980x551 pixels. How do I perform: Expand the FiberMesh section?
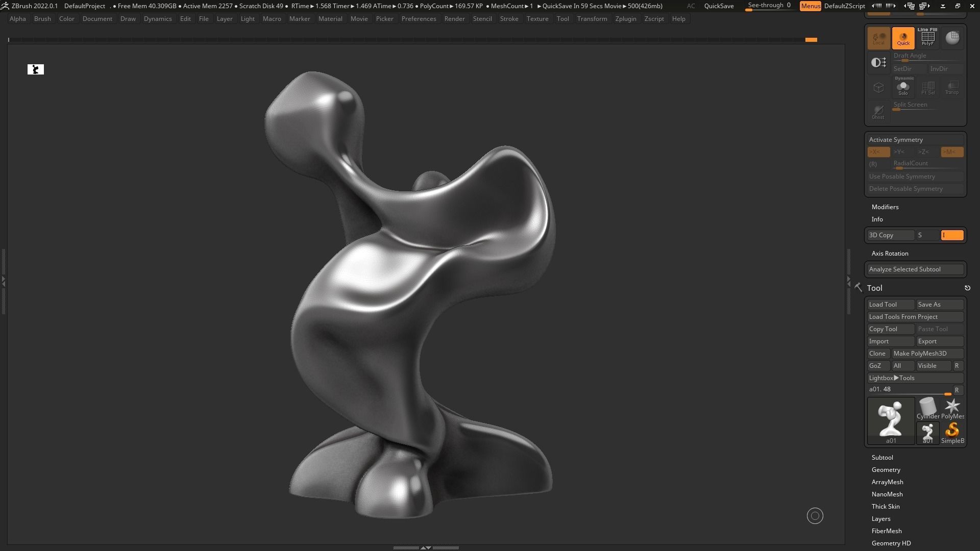(887, 531)
